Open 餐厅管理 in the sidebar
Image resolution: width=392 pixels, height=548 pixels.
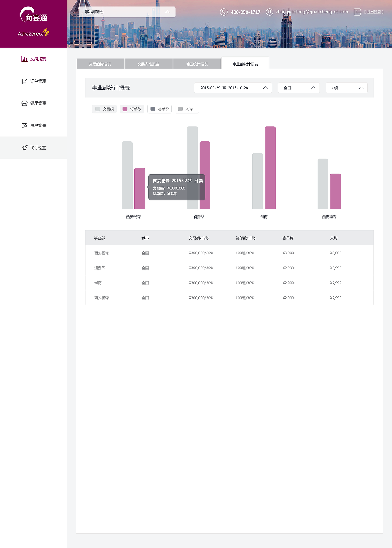[34, 103]
